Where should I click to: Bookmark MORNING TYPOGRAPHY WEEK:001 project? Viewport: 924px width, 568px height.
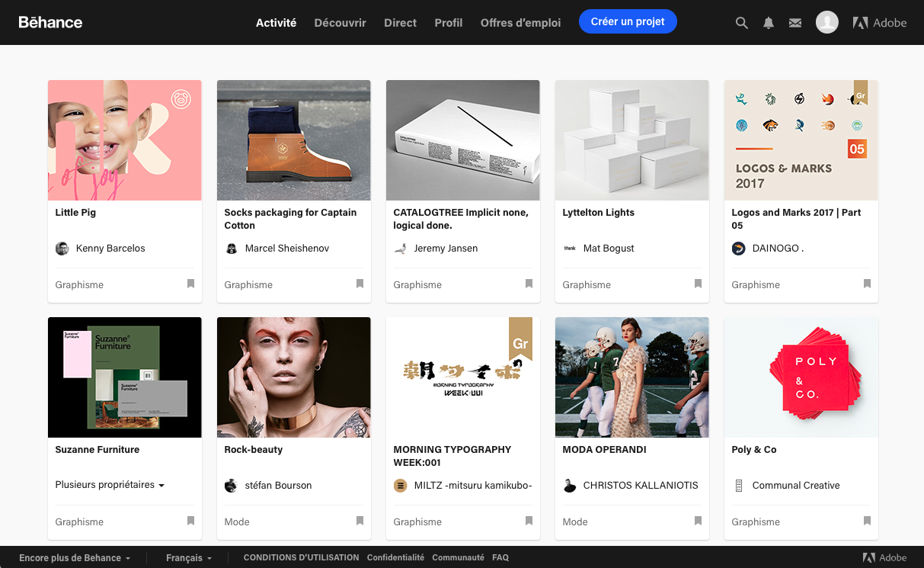click(529, 521)
